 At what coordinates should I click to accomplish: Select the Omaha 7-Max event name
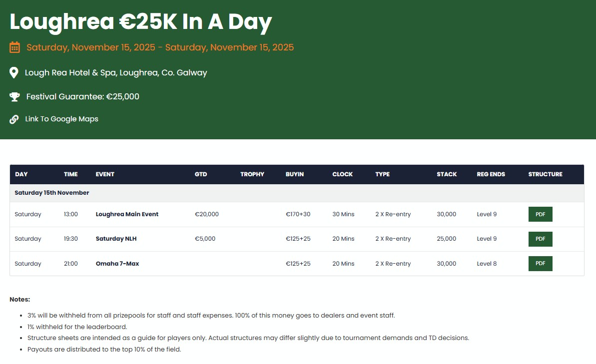117,264
